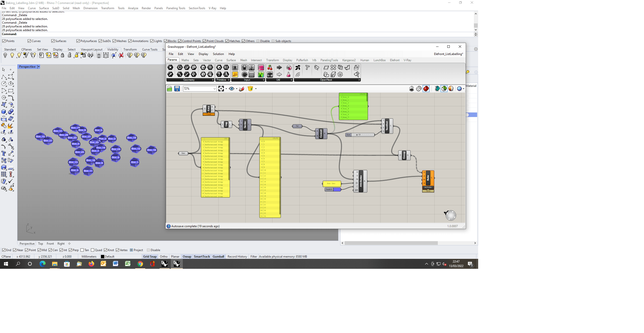Select the Rectangle tool in Rhino sidebar
Image resolution: width=644 pixels, height=333 pixels.
tap(11, 91)
